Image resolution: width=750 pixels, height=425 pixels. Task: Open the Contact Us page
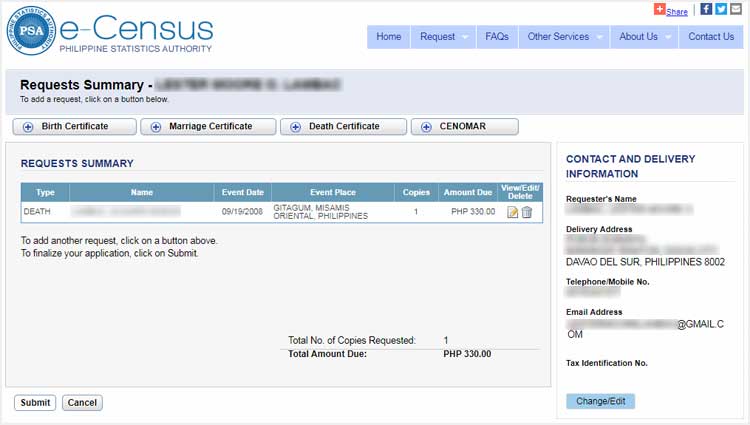pyautogui.click(x=711, y=37)
